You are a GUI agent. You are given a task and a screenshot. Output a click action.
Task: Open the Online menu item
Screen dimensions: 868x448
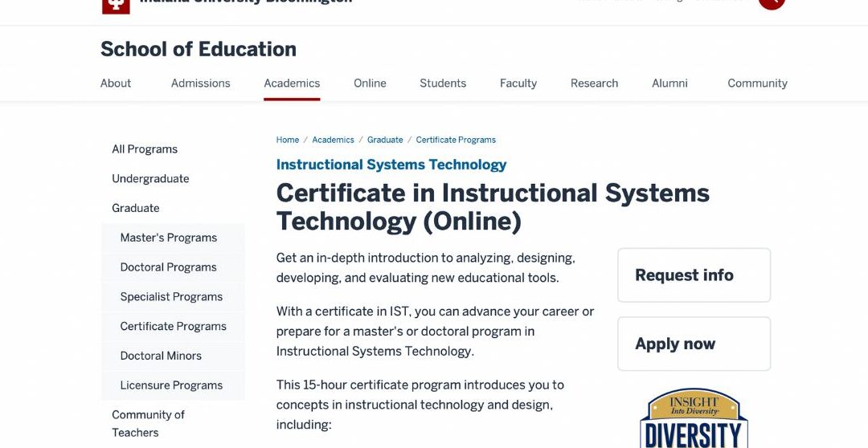tap(370, 83)
